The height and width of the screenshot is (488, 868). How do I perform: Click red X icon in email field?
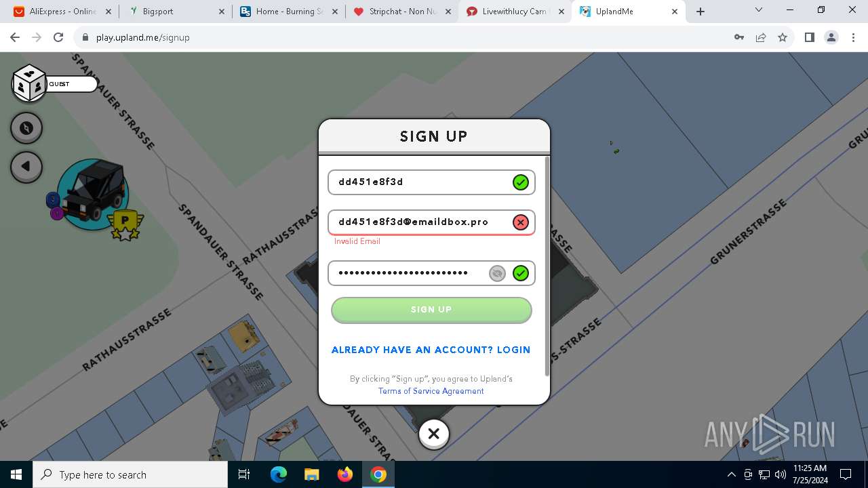(x=520, y=222)
